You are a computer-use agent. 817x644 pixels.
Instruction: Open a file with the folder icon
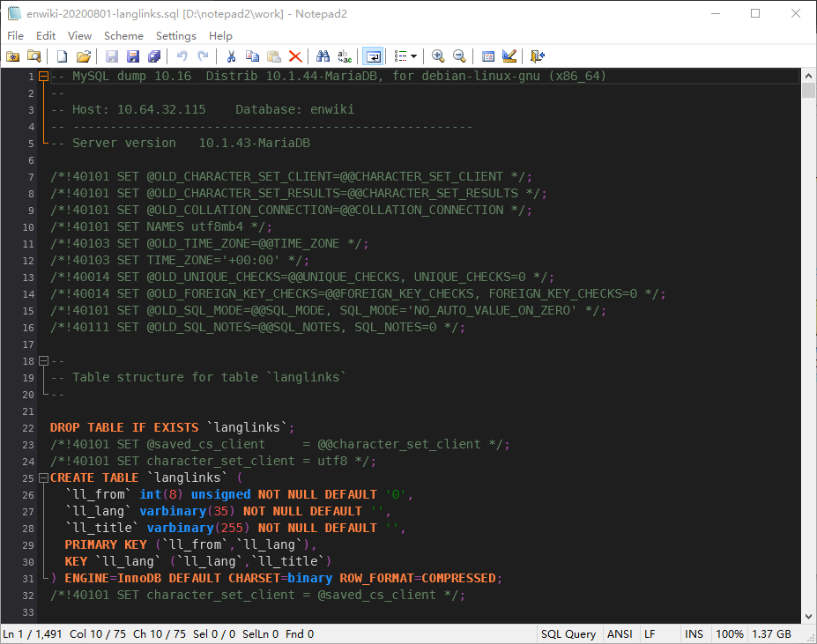pyautogui.click(x=84, y=56)
